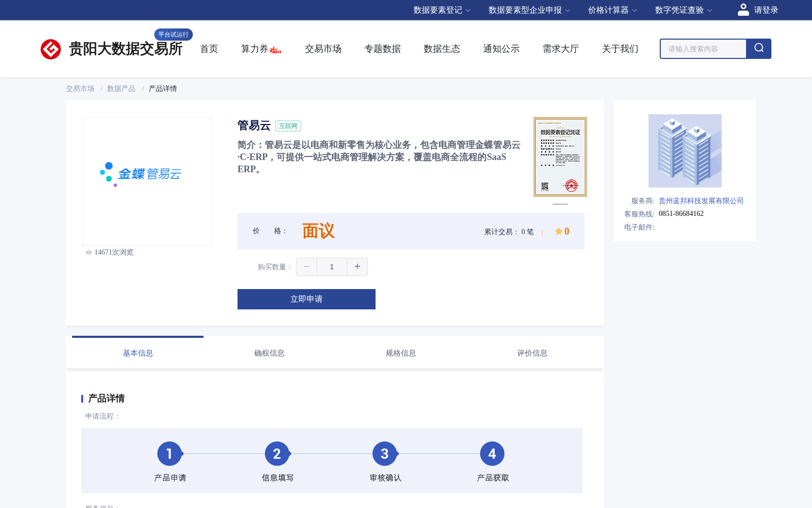Image resolution: width=812 pixels, height=508 pixels.
Task: Click the eye view-count icon
Action: [x=89, y=252]
